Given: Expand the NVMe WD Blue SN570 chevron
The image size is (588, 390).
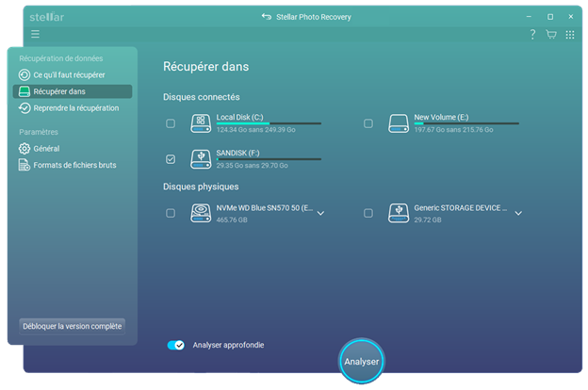Looking at the screenshot, I should [320, 213].
